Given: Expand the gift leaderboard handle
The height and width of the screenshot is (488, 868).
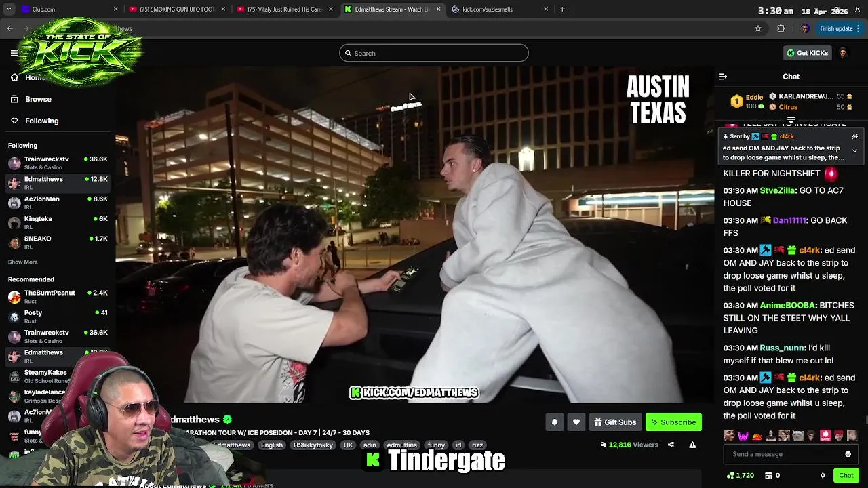Looking at the screenshot, I should click(791, 119).
